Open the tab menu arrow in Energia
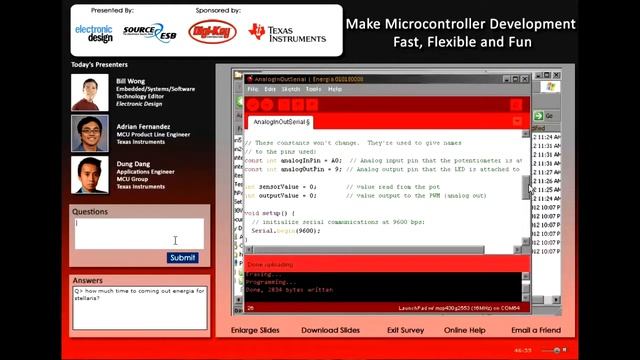 (517, 122)
